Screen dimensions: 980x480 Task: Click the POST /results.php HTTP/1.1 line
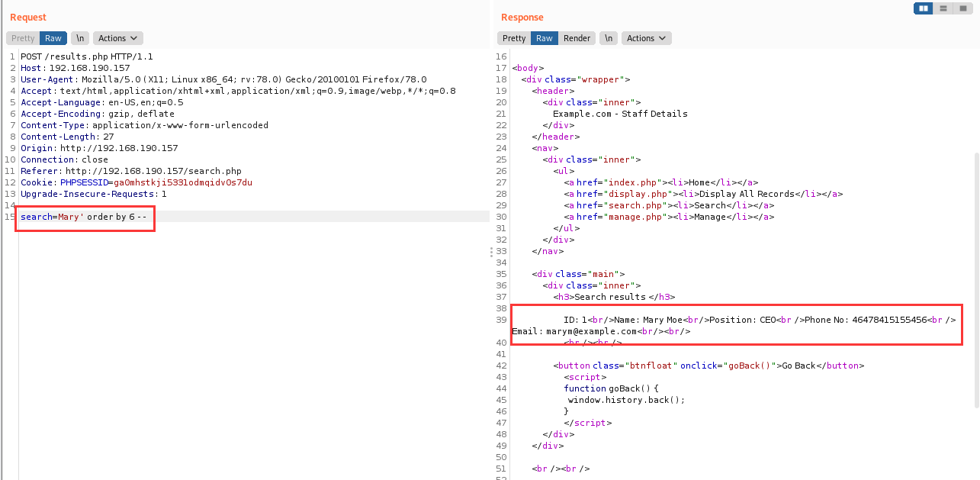[87, 56]
